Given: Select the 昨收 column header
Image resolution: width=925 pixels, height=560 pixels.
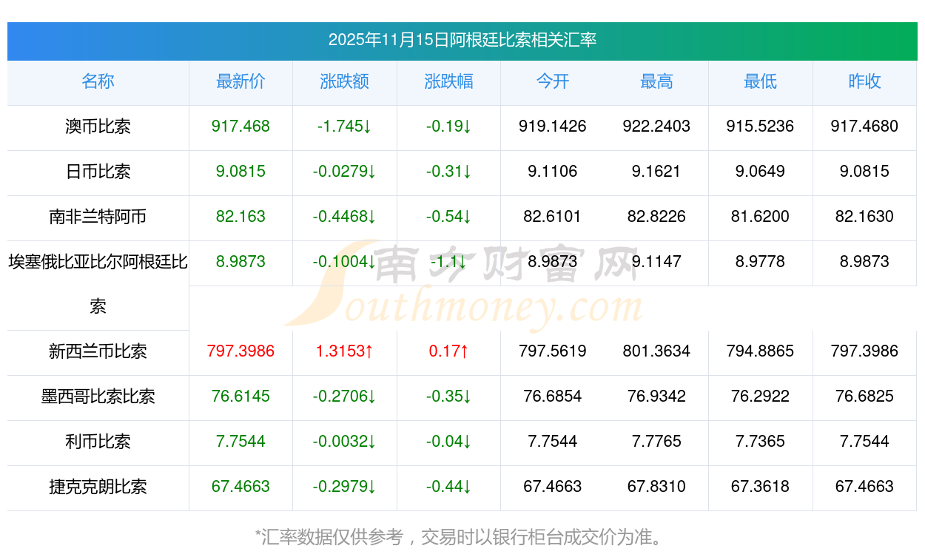Looking at the screenshot, I should coord(864,81).
